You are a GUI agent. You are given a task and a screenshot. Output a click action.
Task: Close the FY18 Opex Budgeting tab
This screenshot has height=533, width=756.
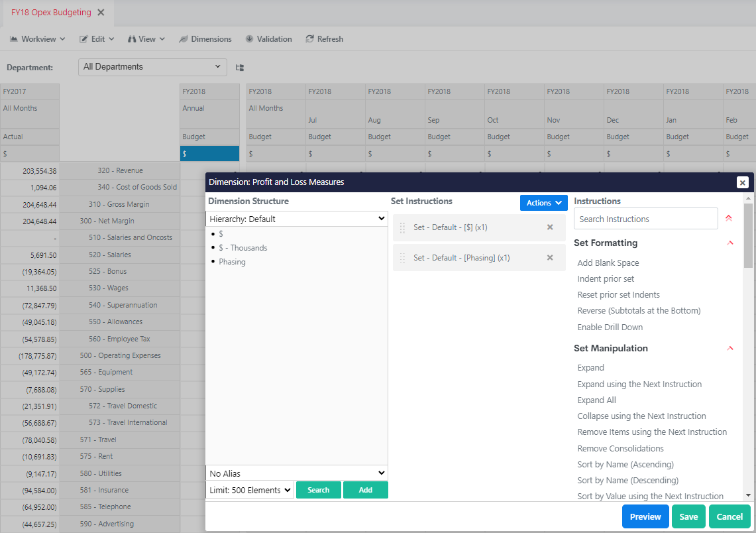click(x=101, y=13)
